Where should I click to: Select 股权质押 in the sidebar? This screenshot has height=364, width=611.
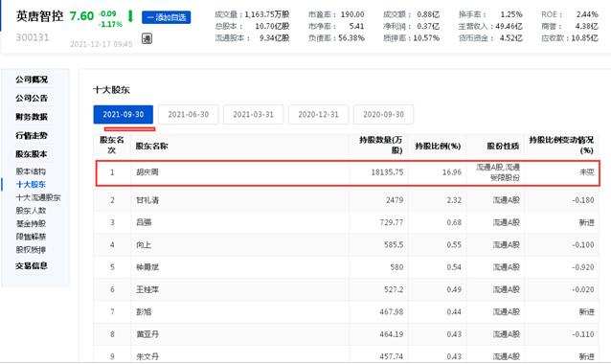pyautogui.click(x=31, y=249)
